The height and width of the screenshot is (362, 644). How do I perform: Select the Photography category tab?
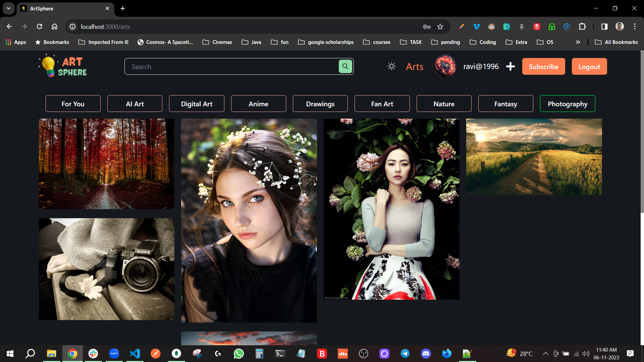point(567,104)
